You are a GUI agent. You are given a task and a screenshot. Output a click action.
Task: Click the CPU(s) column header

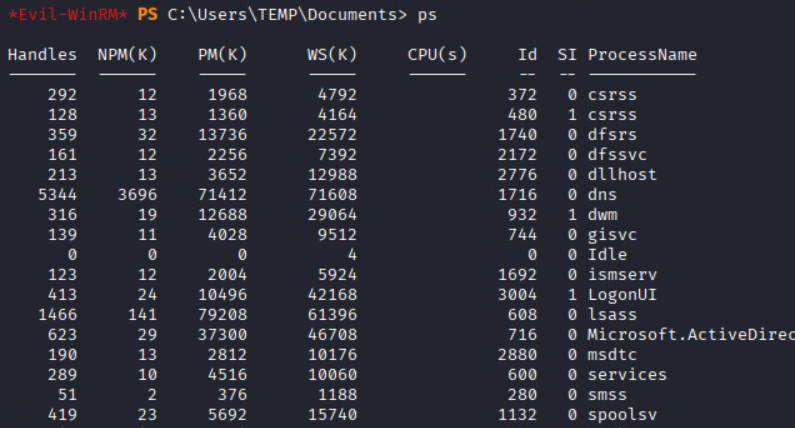coord(437,55)
